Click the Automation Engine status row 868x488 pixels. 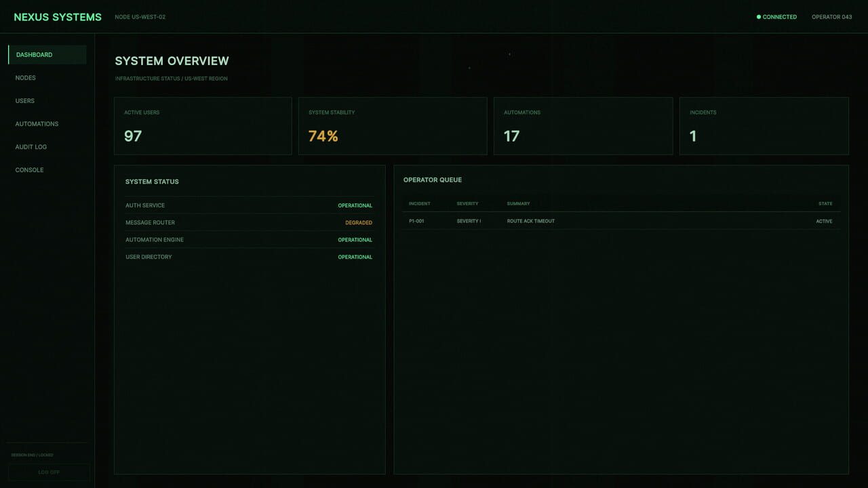pos(249,240)
